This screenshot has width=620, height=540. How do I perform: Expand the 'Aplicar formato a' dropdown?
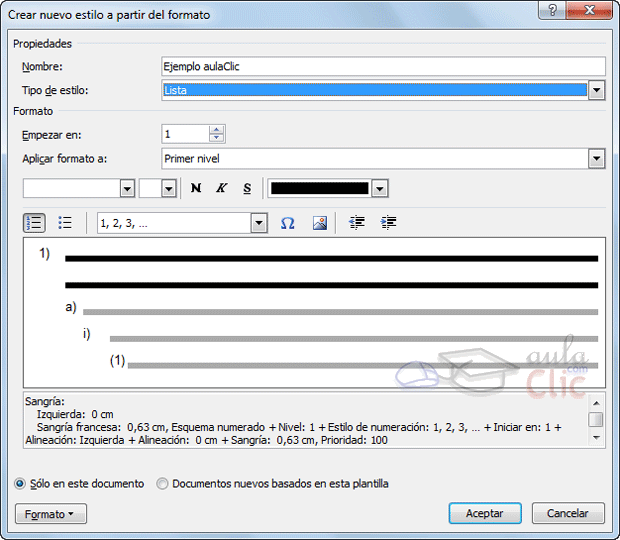pyautogui.click(x=597, y=158)
